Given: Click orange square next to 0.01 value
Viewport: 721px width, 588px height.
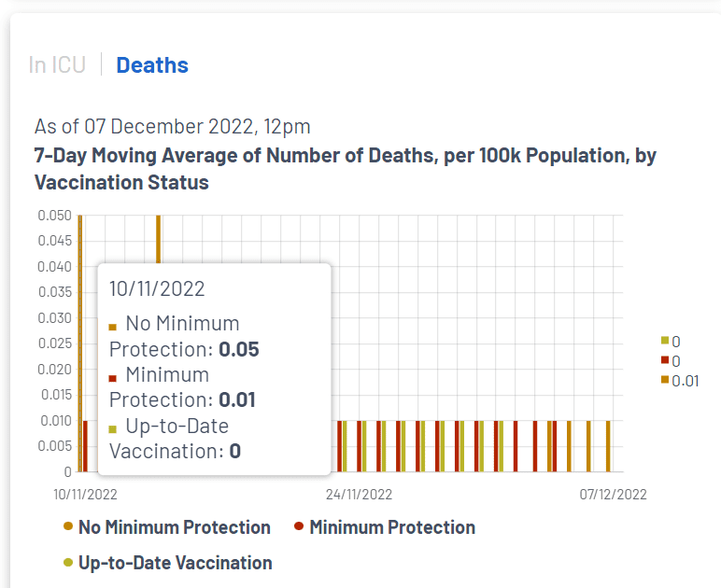Looking at the screenshot, I should (x=664, y=381).
